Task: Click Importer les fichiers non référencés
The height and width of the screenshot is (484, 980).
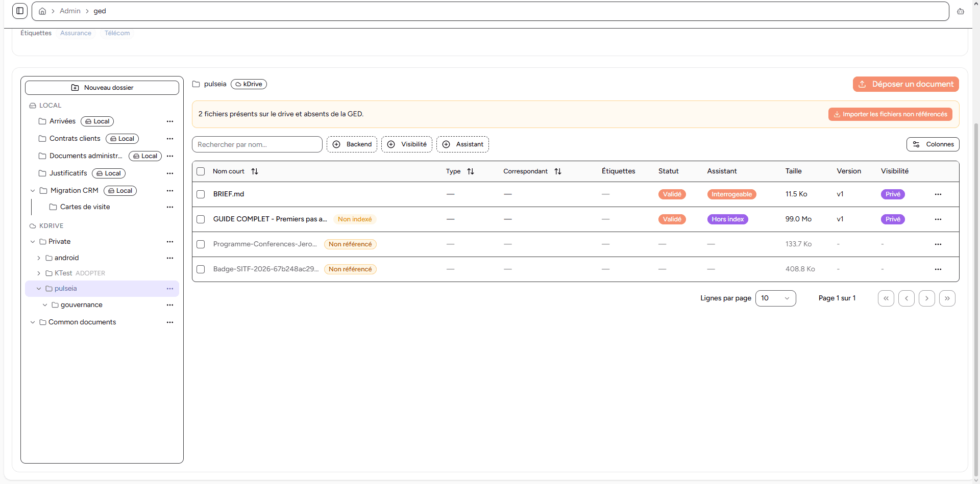Action: (x=890, y=114)
